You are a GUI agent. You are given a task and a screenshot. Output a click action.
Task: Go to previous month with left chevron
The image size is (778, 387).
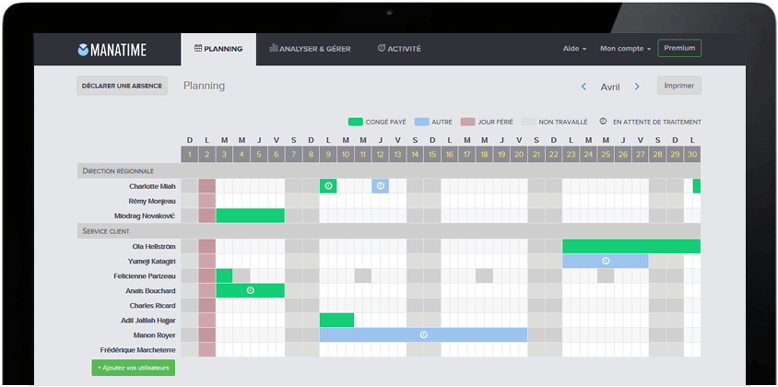coord(584,87)
